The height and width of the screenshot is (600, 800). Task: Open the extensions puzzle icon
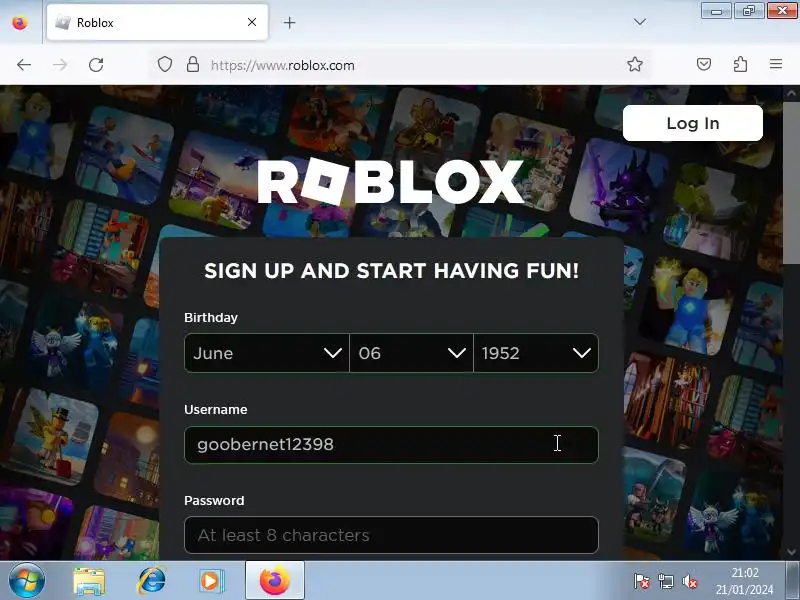[x=740, y=64]
